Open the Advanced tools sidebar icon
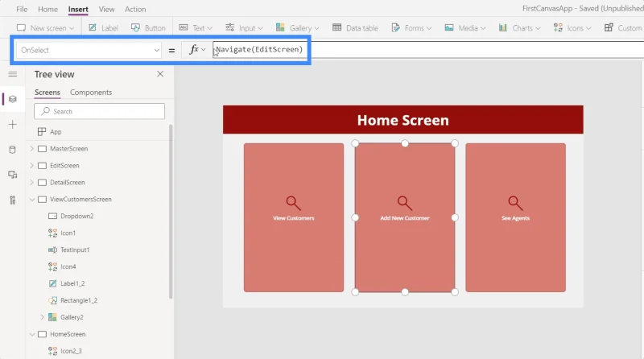 click(13, 200)
